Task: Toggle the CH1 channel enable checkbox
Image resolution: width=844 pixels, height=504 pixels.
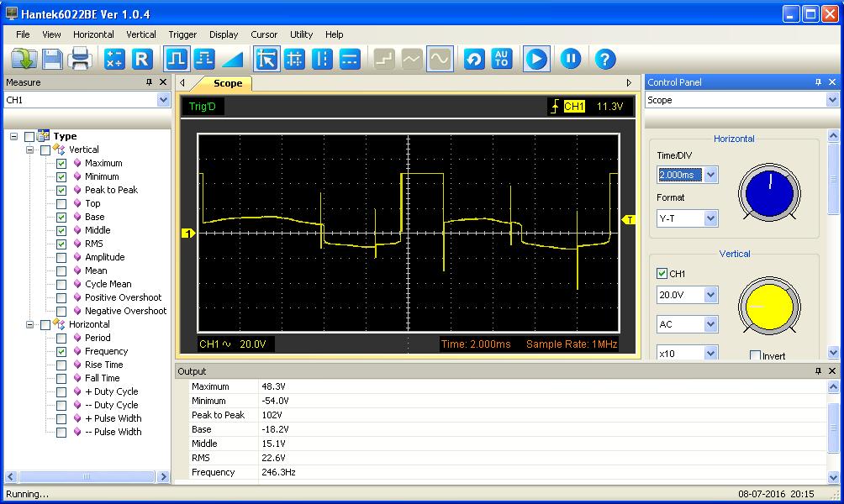Action: [x=662, y=273]
